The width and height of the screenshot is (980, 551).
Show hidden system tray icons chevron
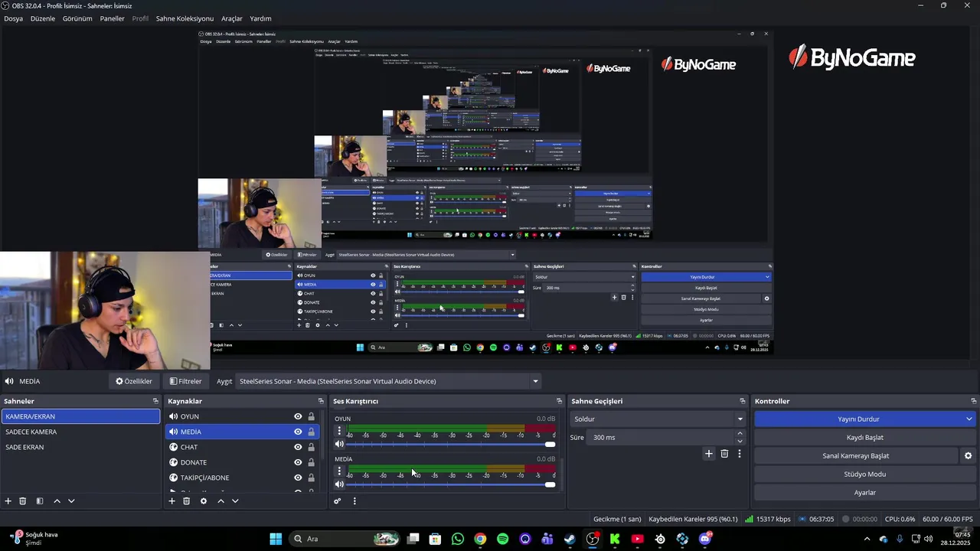point(867,539)
